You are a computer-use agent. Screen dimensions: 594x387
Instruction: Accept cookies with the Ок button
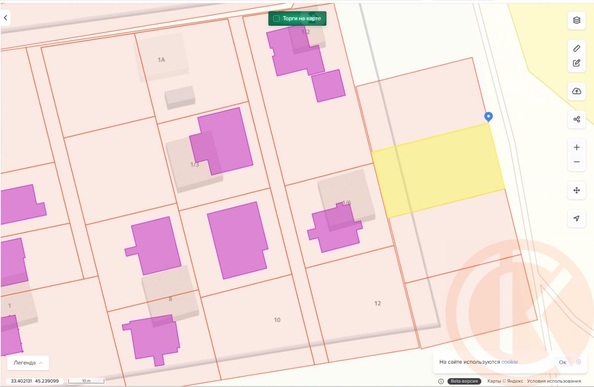(563, 362)
